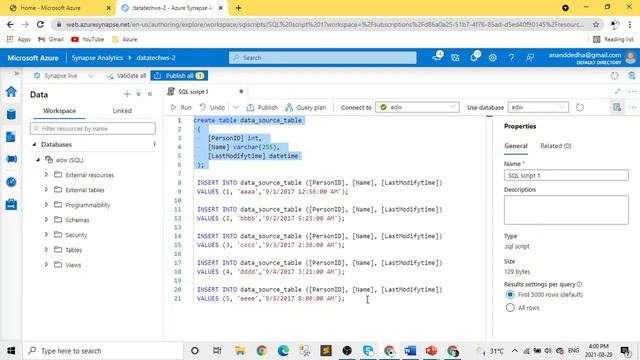
Task: Click the Azure Search box
Action: click(322, 58)
